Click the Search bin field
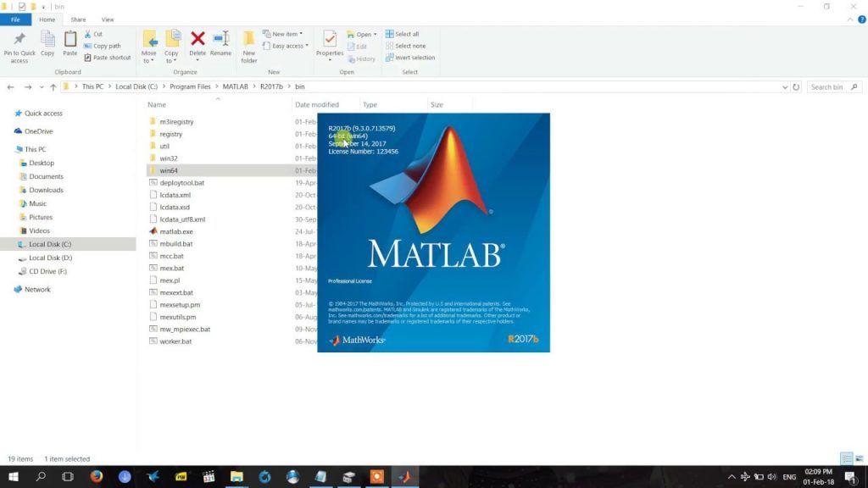 point(833,87)
